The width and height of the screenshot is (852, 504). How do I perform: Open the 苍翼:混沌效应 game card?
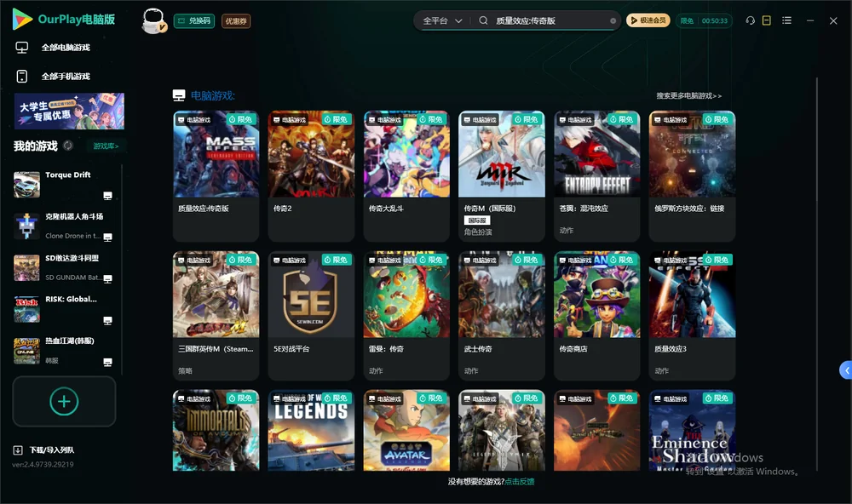click(596, 176)
